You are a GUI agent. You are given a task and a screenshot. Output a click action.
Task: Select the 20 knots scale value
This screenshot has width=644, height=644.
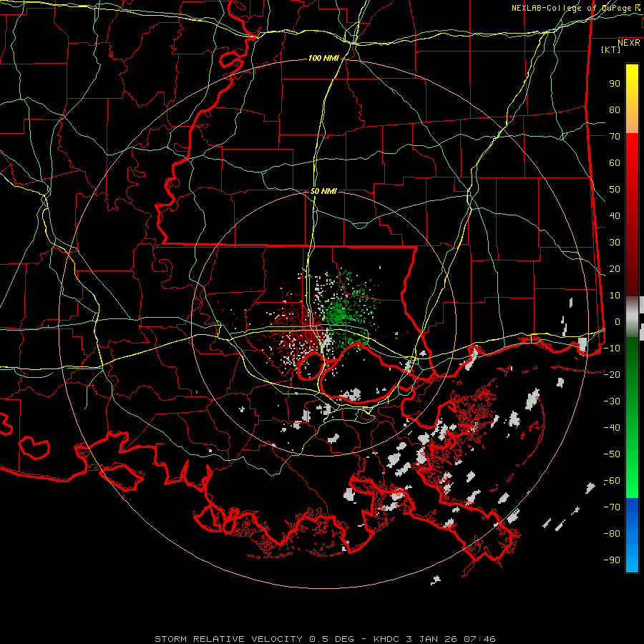615,268
